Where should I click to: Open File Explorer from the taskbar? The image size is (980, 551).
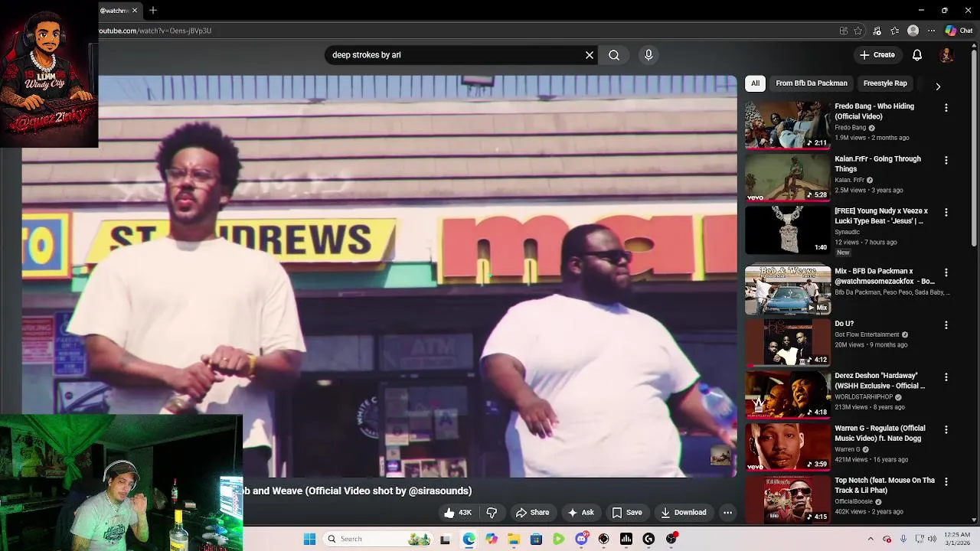click(x=514, y=539)
